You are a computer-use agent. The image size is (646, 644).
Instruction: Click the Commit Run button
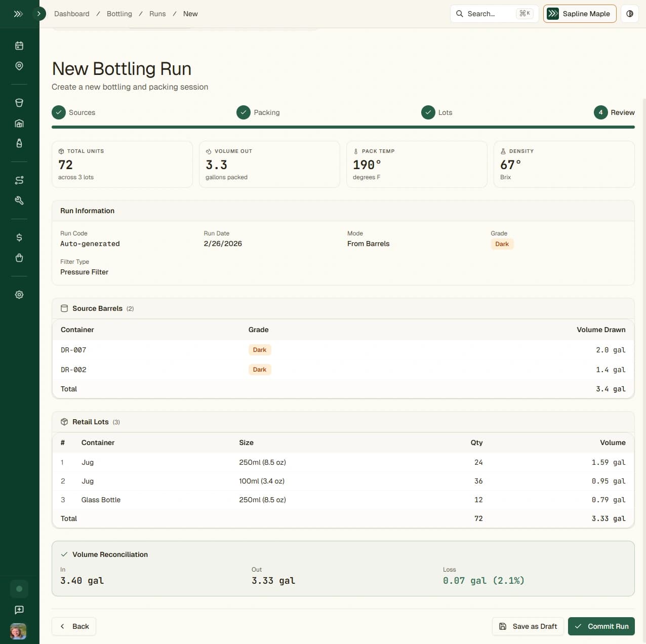[x=601, y=626]
